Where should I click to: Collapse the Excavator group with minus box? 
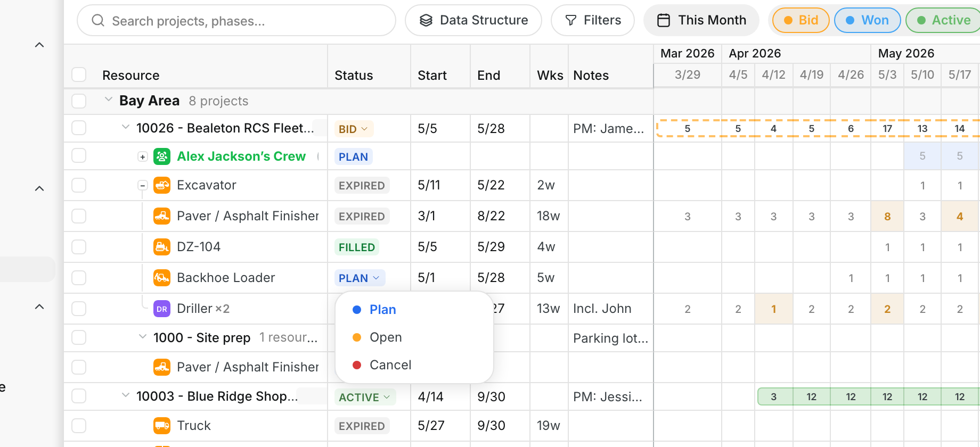click(143, 185)
